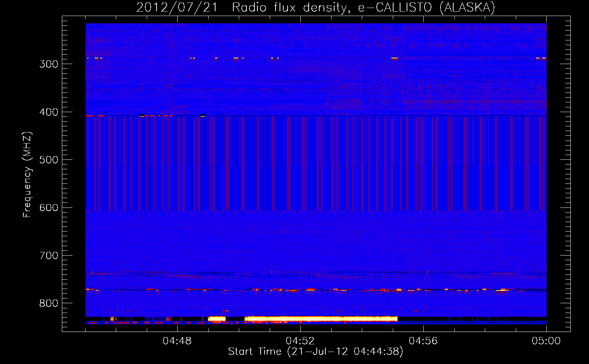
Task: Select the 700 frequency axis label
Action: click(49, 256)
